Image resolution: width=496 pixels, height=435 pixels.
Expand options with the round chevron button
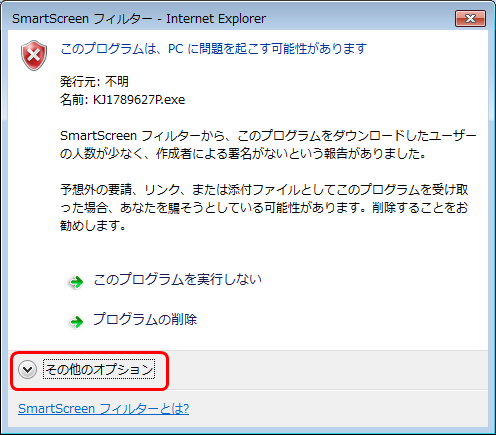(x=27, y=370)
